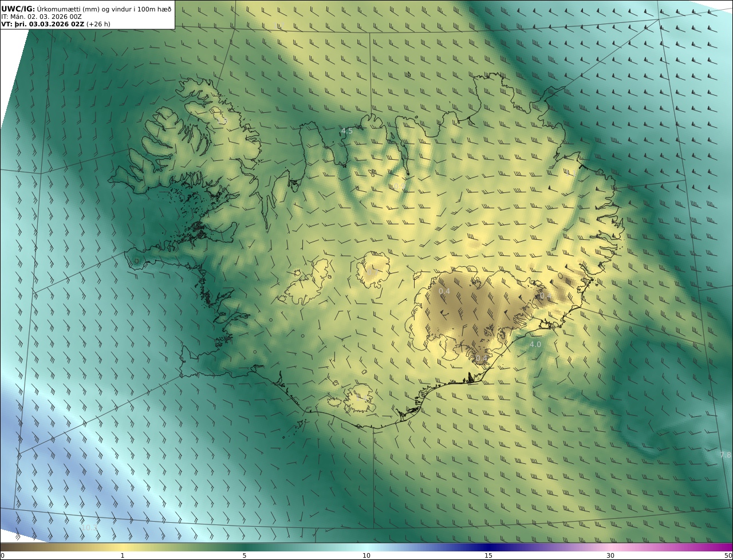Click the 'IT: Mán. 02. 03. 2026 00Z' line
This screenshot has width=733, height=560.
(42, 17)
